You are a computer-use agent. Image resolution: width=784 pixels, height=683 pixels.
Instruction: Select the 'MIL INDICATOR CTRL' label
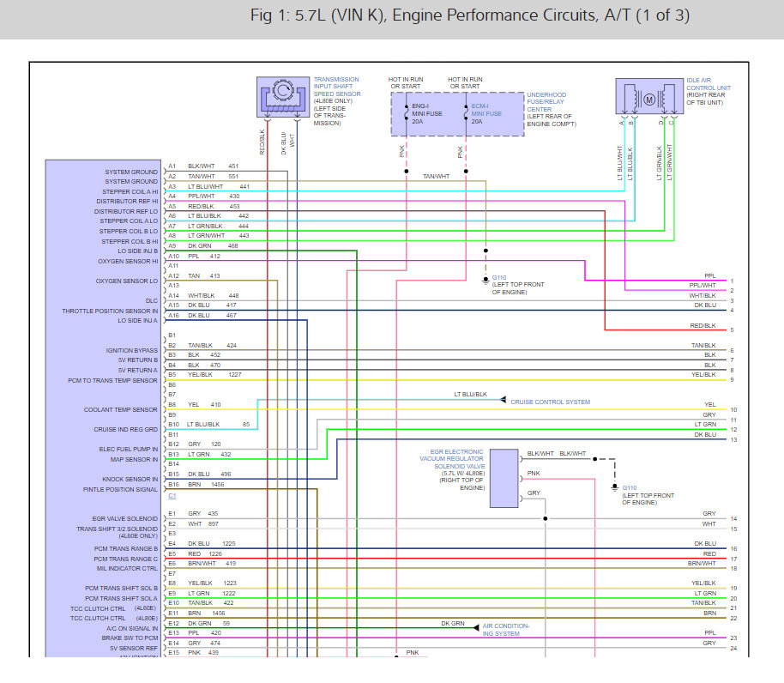click(x=127, y=569)
